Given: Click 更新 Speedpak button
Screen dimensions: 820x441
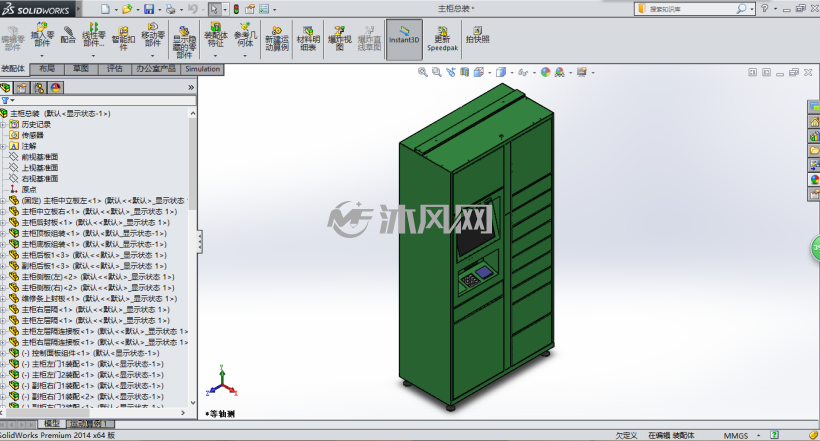Looking at the screenshot, I should tap(442, 39).
